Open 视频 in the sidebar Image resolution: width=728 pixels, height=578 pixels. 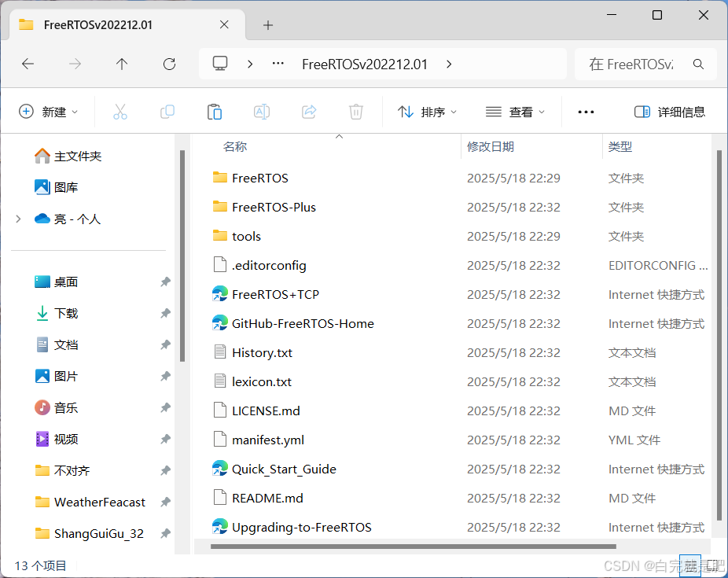[56, 439]
